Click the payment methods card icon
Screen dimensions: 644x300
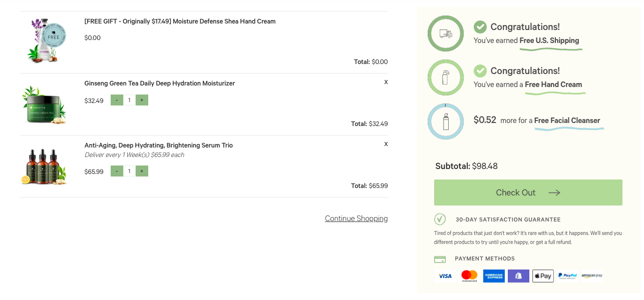tap(440, 259)
